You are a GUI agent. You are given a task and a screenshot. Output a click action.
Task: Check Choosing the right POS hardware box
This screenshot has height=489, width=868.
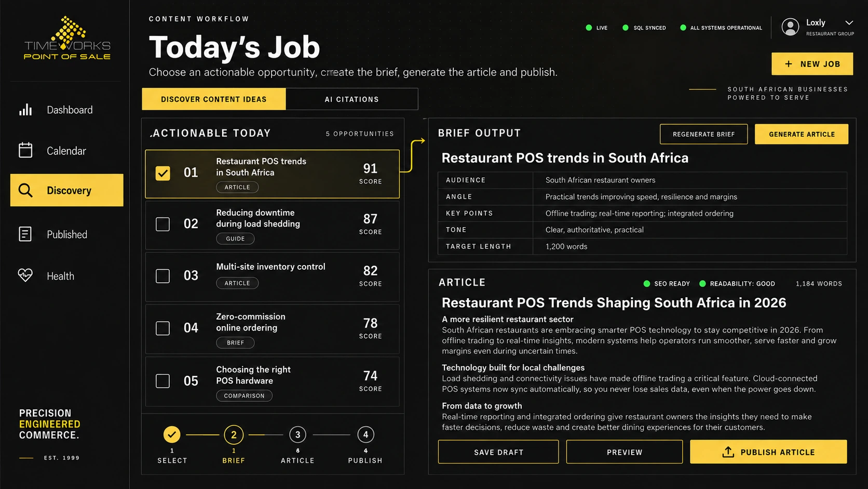click(x=162, y=381)
